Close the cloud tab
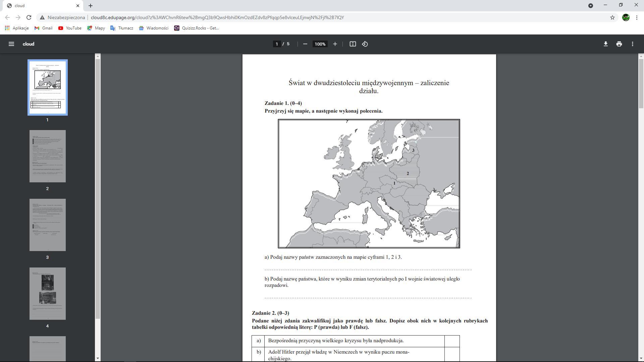 click(x=78, y=6)
